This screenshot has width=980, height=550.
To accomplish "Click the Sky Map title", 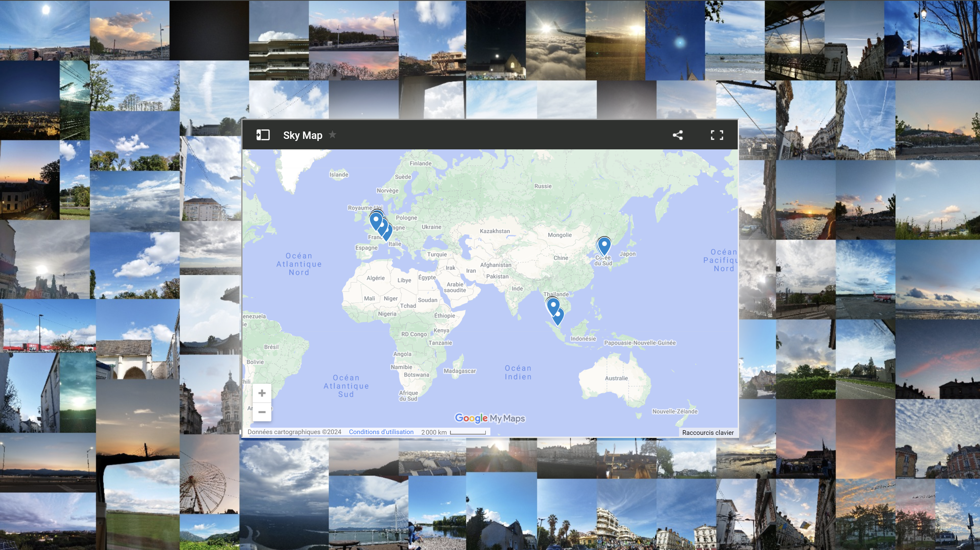I will pos(303,135).
